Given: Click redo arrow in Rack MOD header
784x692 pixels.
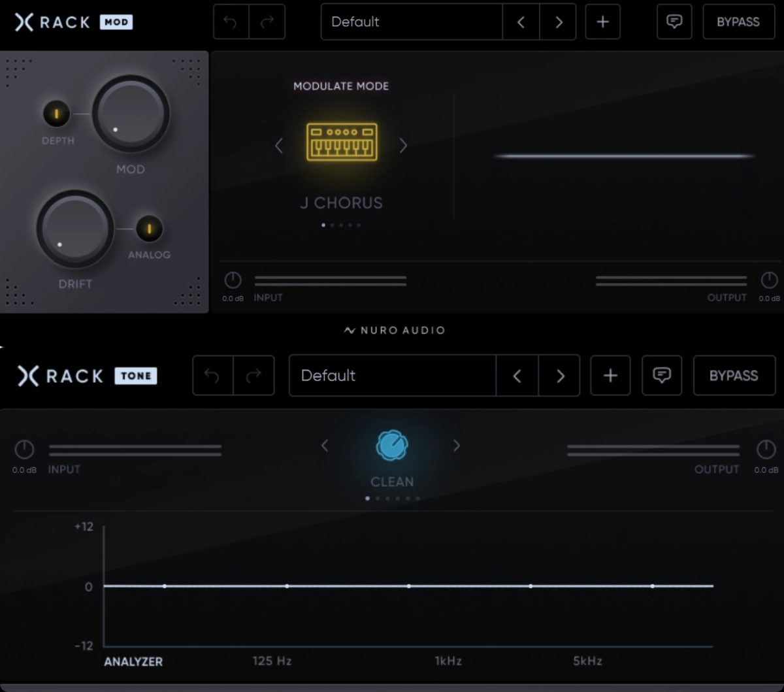Looking at the screenshot, I should 267,22.
